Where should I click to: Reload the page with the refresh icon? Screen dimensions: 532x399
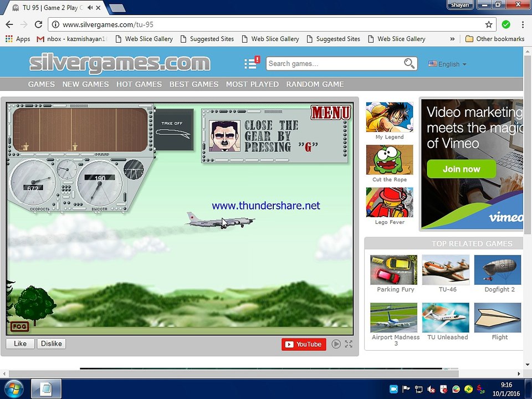coord(38,24)
